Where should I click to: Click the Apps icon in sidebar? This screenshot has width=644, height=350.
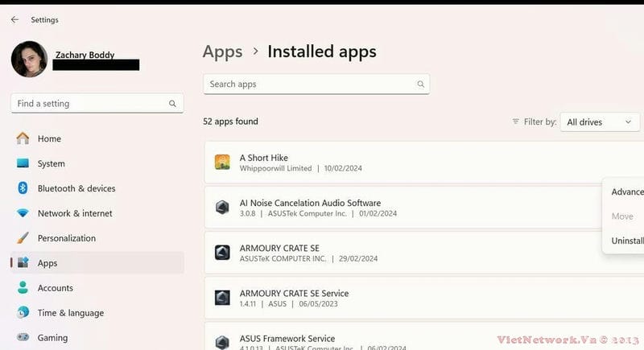pos(23,262)
